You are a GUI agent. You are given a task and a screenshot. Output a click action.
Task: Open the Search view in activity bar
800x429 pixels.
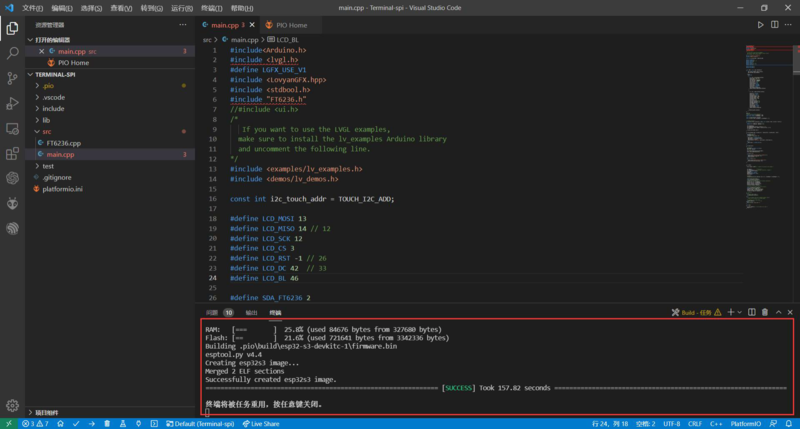pos(12,53)
